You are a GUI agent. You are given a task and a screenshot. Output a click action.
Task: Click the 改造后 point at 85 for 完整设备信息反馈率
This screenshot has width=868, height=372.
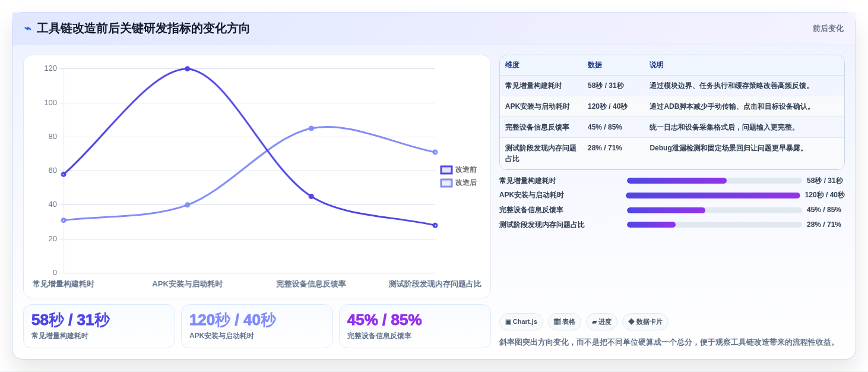point(311,128)
